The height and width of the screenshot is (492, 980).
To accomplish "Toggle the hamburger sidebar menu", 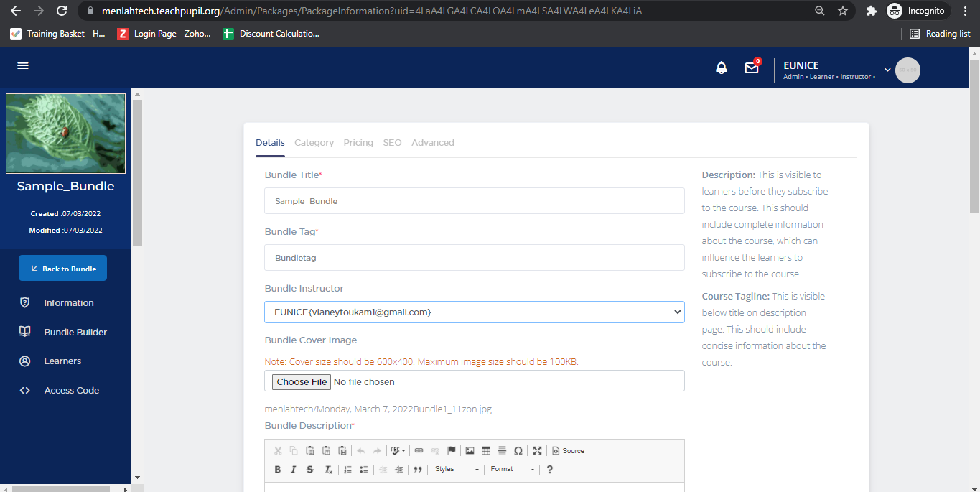I will click(x=23, y=65).
